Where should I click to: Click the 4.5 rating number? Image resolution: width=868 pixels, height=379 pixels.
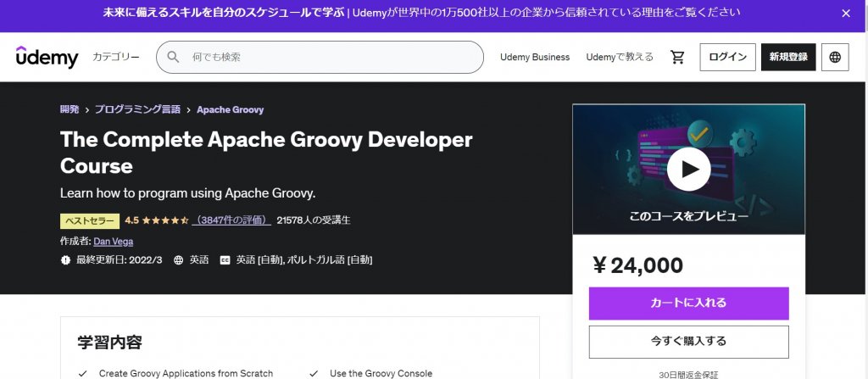[131, 220]
